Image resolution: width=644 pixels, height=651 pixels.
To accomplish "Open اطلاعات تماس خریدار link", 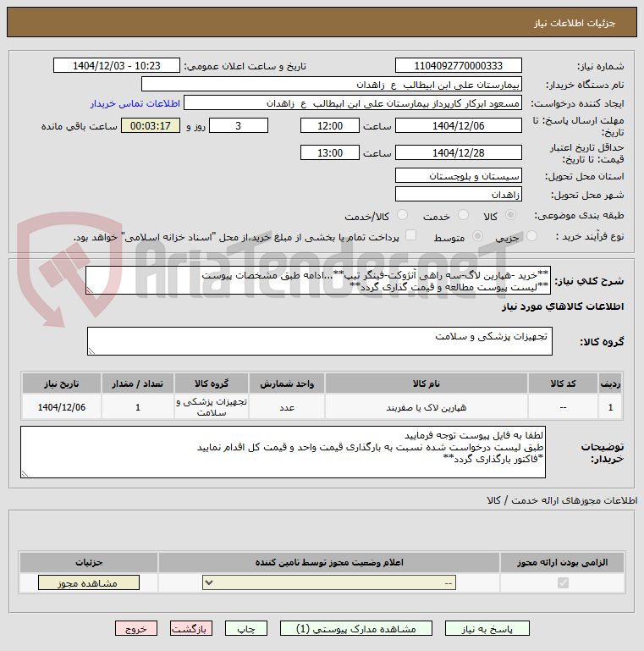I will 135,103.
